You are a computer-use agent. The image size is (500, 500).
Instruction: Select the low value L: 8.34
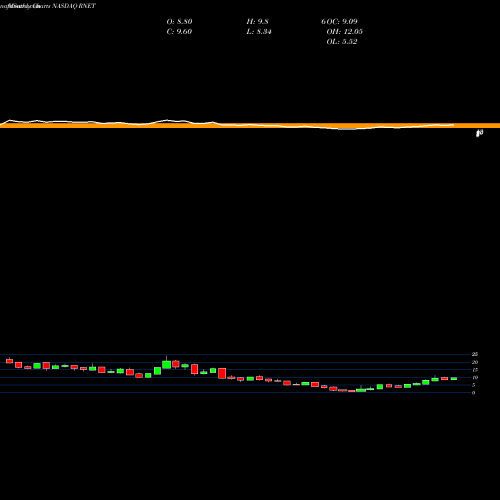[x=259, y=32]
